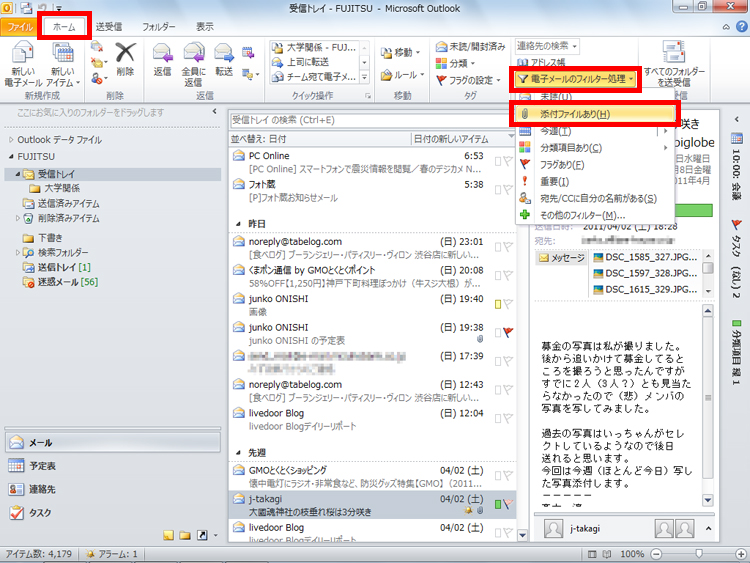Open the address book (アドレス帳) icon
Viewport: 750px width, 563px height.
click(x=523, y=62)
